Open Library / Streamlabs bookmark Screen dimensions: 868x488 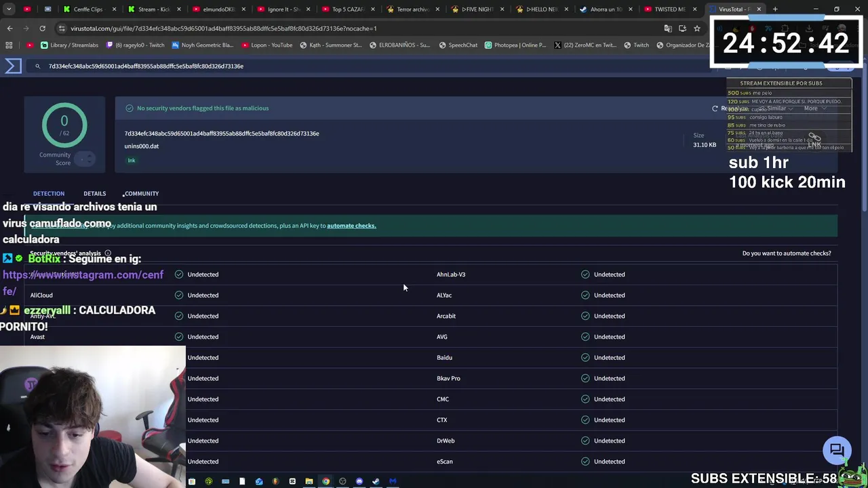click(x=69, y=45)
